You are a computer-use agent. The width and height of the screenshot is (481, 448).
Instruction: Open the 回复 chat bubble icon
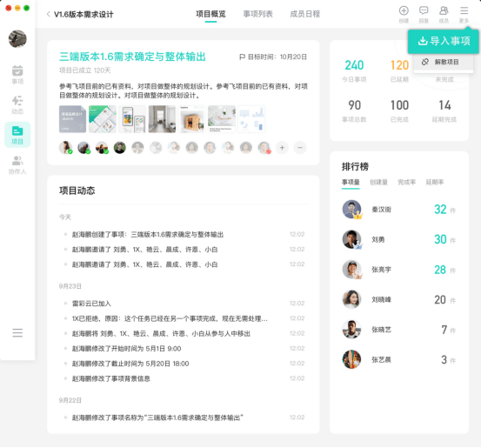[x=424, y=14]
